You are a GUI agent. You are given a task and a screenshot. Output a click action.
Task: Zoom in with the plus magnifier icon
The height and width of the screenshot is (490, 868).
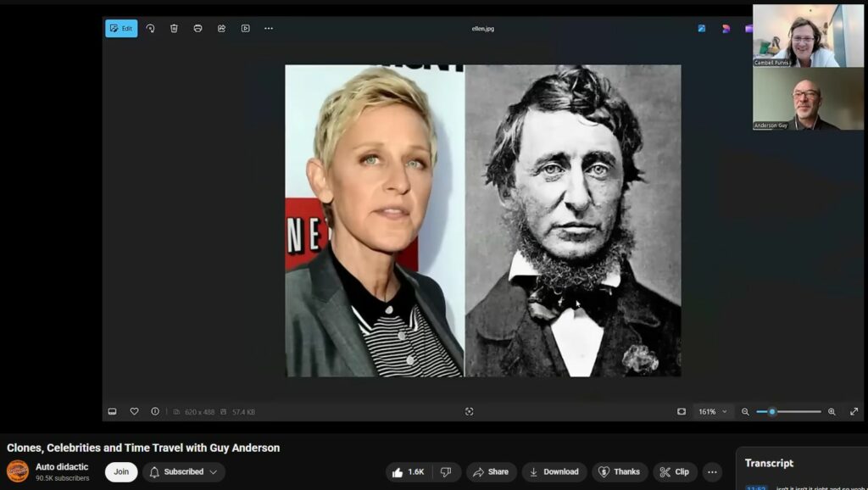point(832,411)
